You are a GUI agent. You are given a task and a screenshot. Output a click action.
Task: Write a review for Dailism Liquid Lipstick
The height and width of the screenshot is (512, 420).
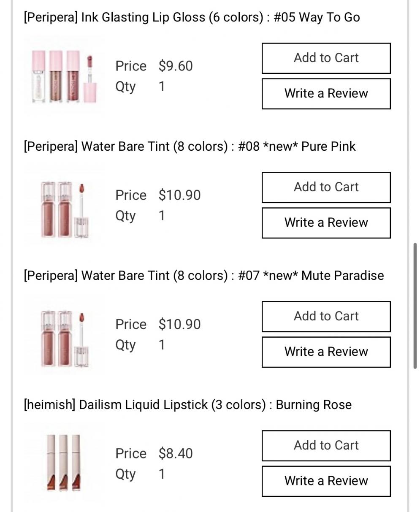click(326, 481)
